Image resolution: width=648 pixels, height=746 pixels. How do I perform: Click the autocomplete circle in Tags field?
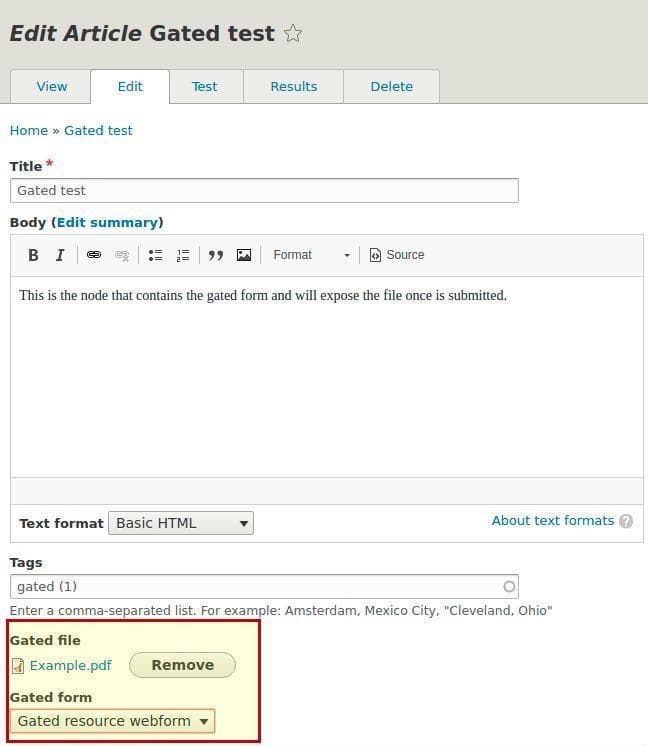(x=509, y=586)
